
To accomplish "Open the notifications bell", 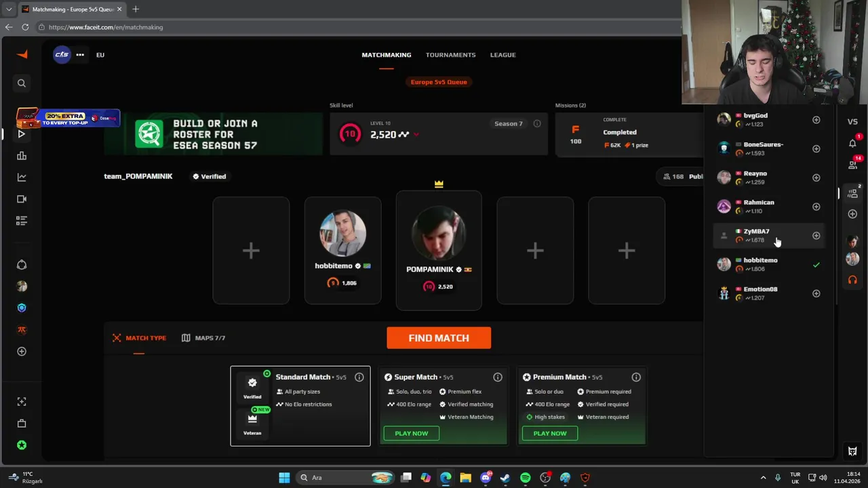I will pos(852,143).
